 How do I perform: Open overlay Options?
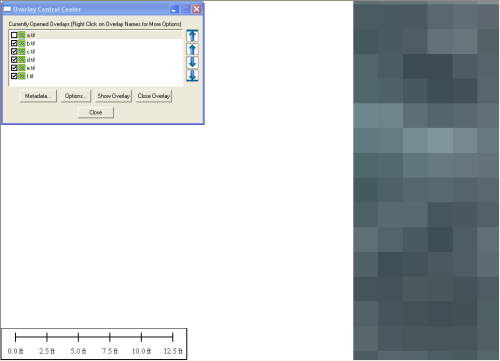coord(76,96)
